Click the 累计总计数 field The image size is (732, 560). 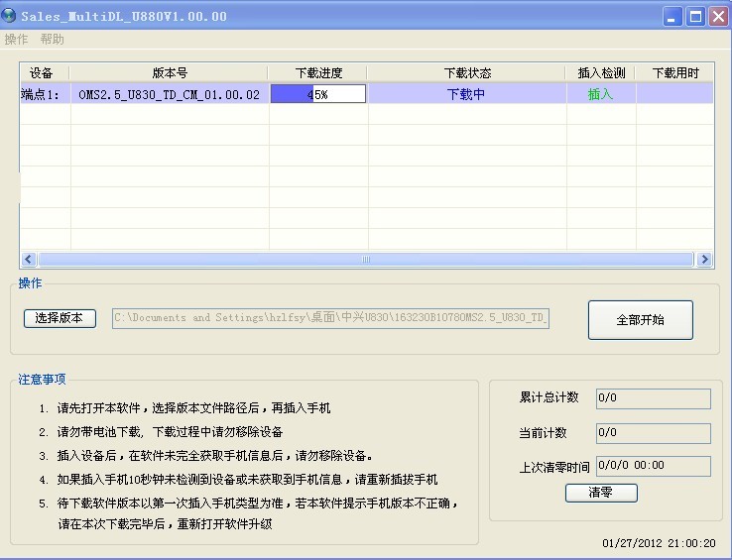(x=653, y=398)
